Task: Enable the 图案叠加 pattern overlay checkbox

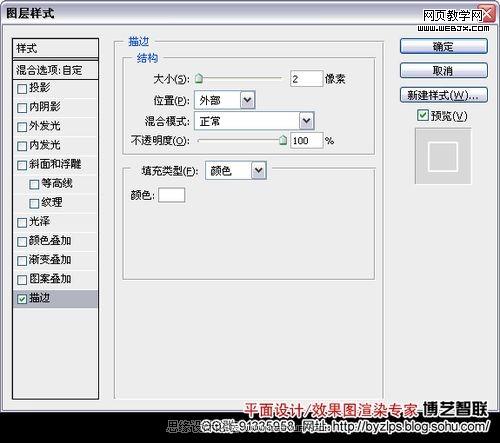Action: point(22,279)
